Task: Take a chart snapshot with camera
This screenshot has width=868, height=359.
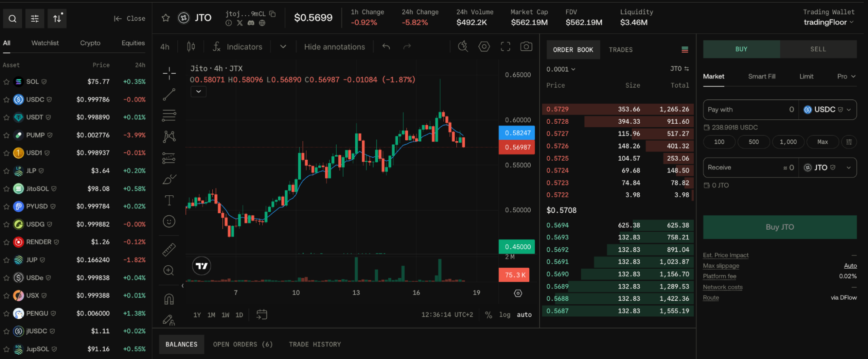Action: tap(526, 46)
